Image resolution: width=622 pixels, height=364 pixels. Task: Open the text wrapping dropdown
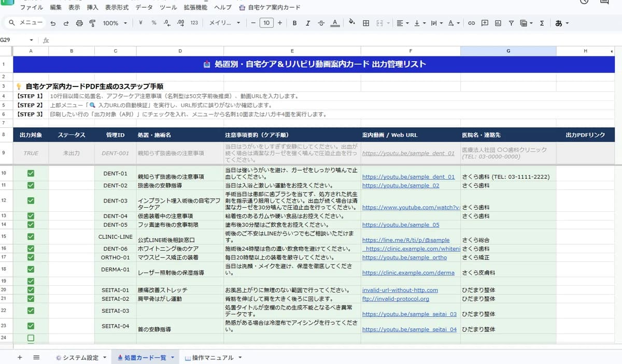pyautogui.click(x=436, y=23)
